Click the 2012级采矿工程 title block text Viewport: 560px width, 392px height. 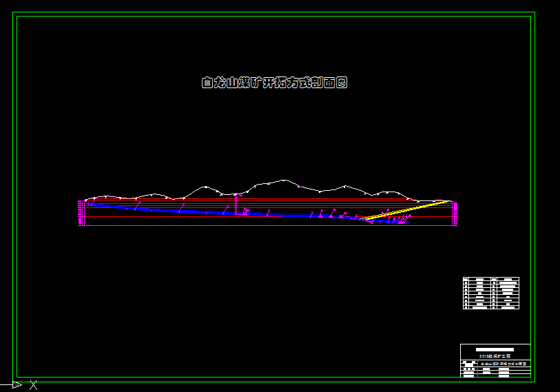[x=495, y=356]
